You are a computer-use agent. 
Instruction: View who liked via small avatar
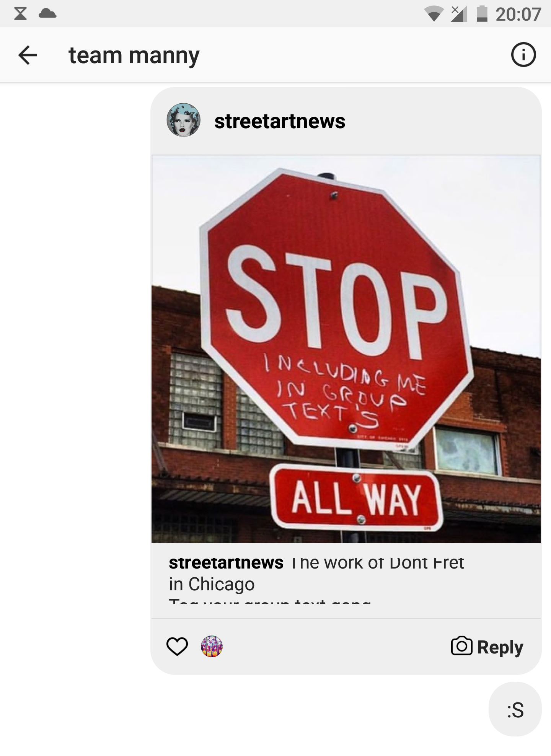(212, 647)
